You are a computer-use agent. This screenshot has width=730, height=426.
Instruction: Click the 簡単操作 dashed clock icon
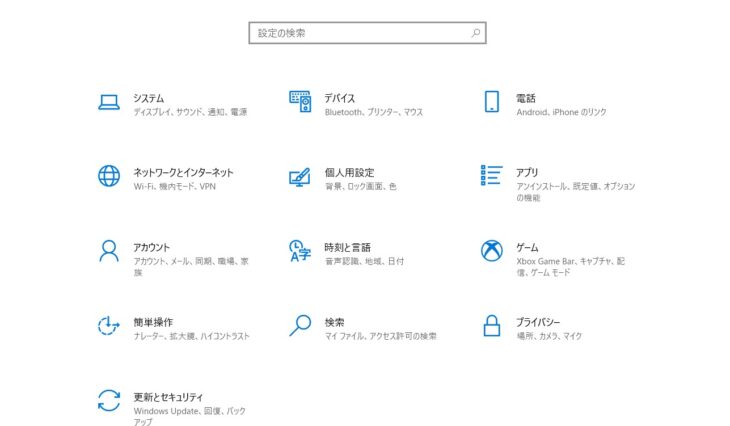(x=108, y=325)
